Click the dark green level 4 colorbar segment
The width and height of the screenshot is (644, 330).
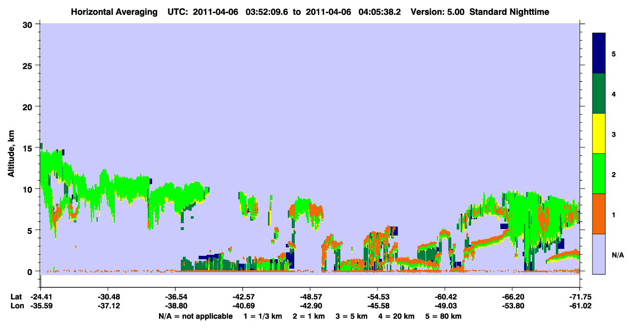599,94
